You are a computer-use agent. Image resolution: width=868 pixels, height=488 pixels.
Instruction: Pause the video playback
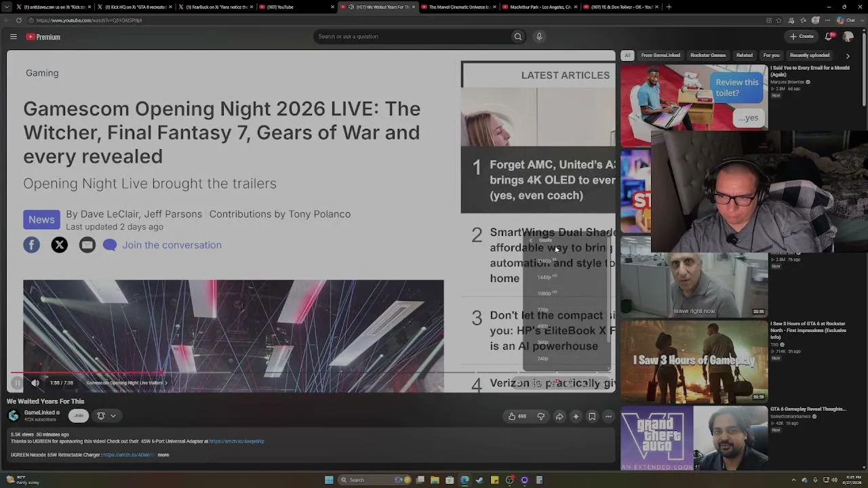coord(17,383)
